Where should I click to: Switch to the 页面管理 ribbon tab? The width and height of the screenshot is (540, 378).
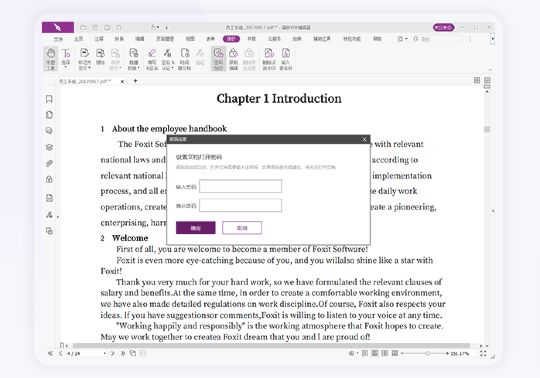click(x=165, y=39)
